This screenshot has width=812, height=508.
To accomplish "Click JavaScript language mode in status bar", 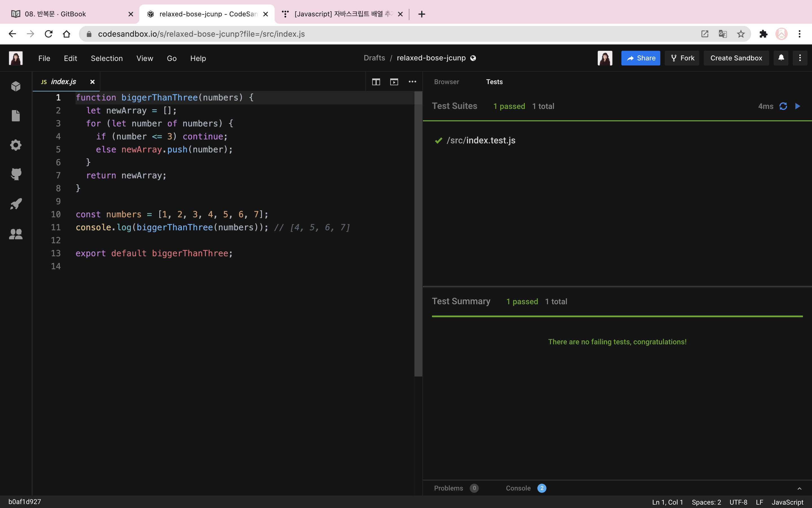I will 787,502.
